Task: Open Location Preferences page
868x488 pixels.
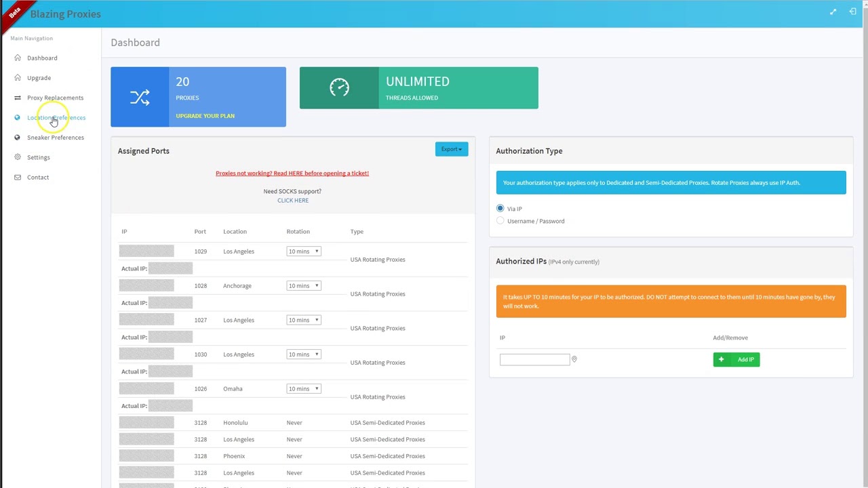Action: (x=56, y=117)
